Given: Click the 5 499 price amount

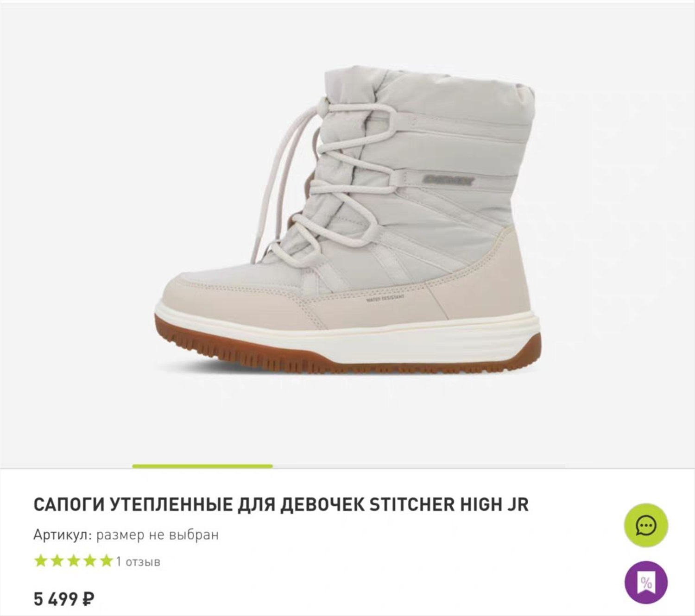Looking at the screenshot, I should 56,599.
